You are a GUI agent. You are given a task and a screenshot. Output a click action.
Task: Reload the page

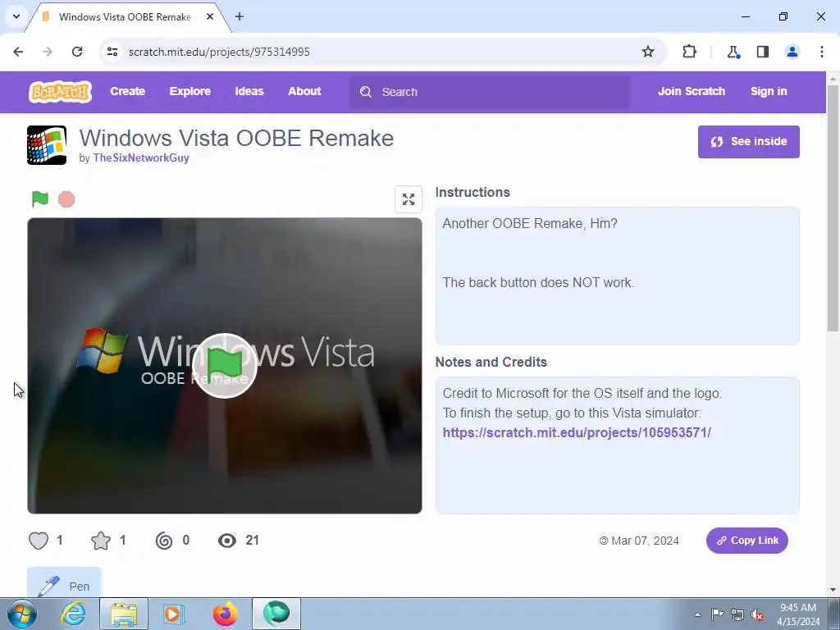[x=77, y=52]
